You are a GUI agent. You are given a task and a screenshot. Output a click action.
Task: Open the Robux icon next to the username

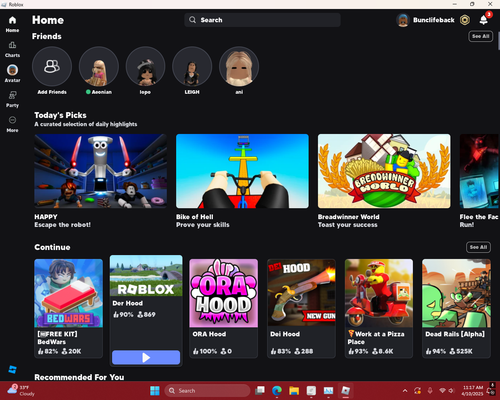click(465, 20)
